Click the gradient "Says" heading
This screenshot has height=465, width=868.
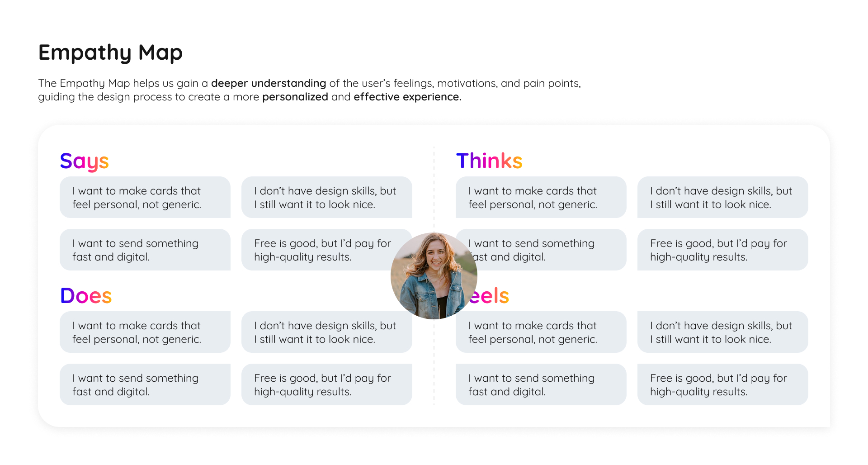click(85, 161)
